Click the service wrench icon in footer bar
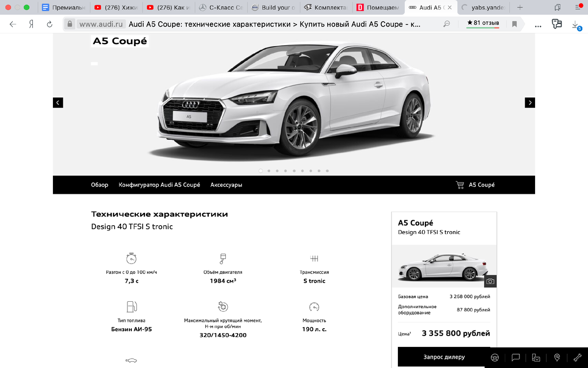The width and height of the screenshot is (588, 368). (x=577, y=357)
